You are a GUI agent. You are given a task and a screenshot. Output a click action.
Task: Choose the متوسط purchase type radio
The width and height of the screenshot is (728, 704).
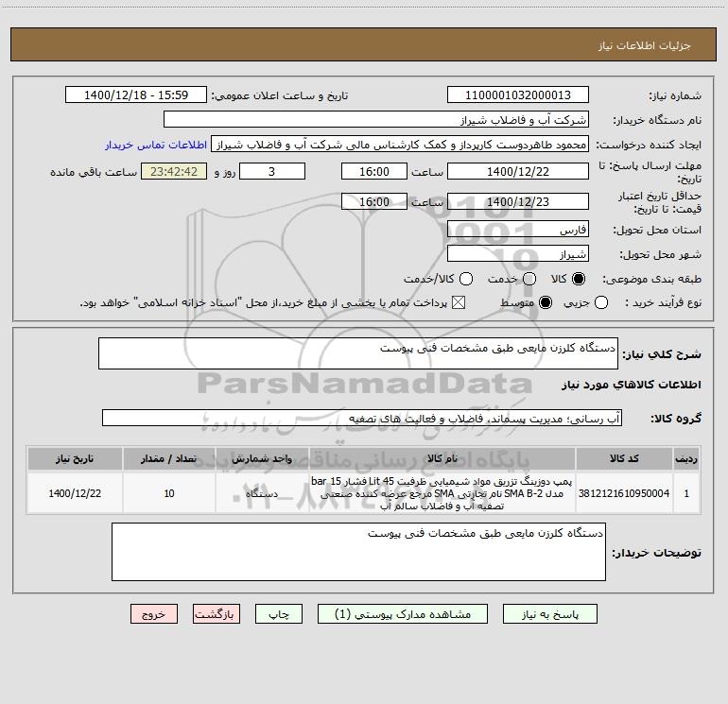pyautogui.click(x=546, y=302)
